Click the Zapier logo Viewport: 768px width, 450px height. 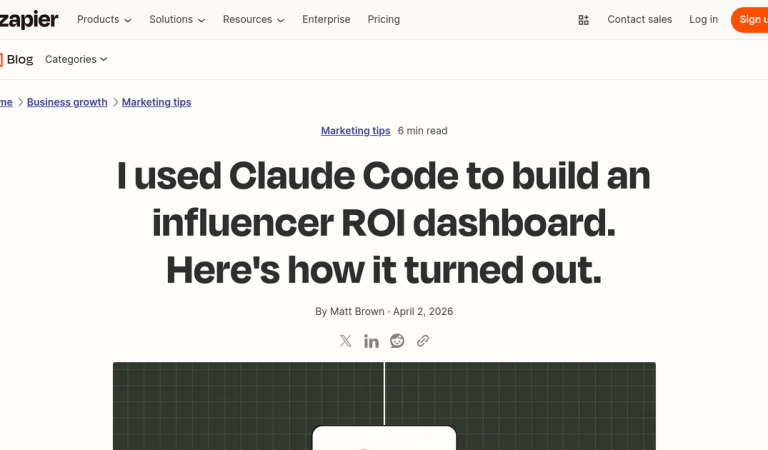pos(28,20)
